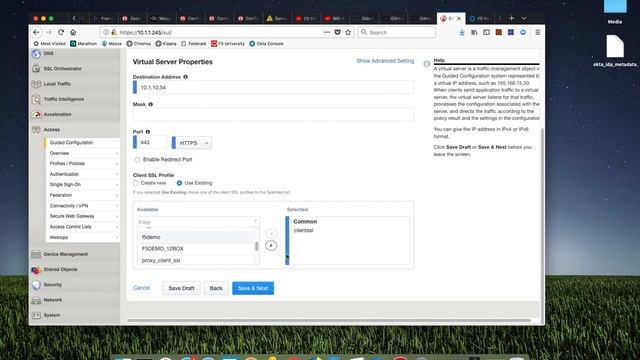Go back with the browser back arrow
Viewport: 640px width, 360px height.
click(36, 32)
